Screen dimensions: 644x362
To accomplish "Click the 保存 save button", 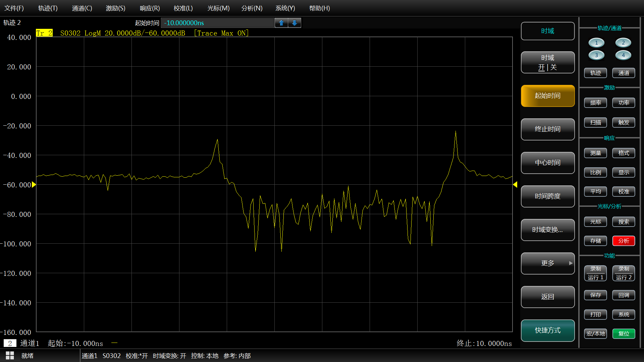I will (x=595, y=295).
